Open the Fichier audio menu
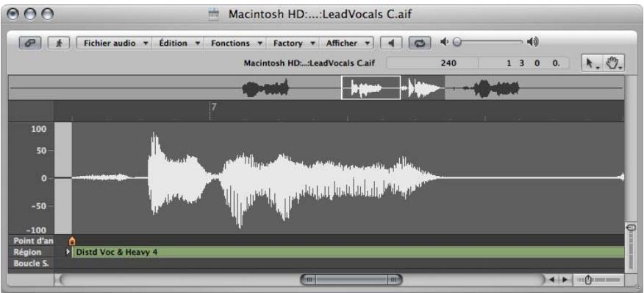 pos(115,43)
